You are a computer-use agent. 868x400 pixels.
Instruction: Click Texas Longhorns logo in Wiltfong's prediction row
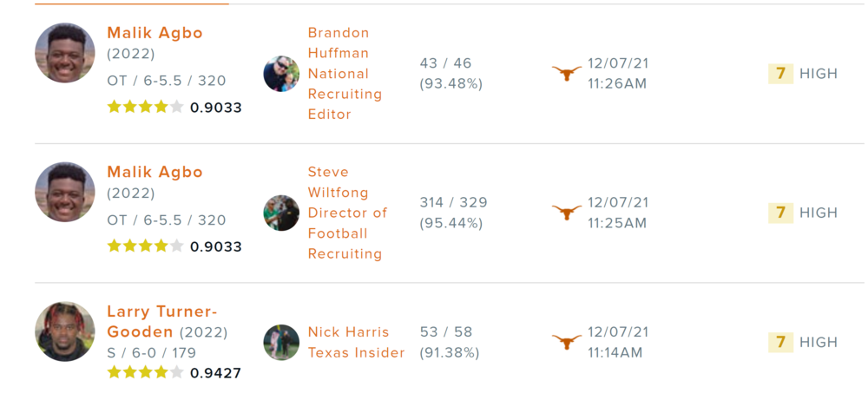click(567, 213)
